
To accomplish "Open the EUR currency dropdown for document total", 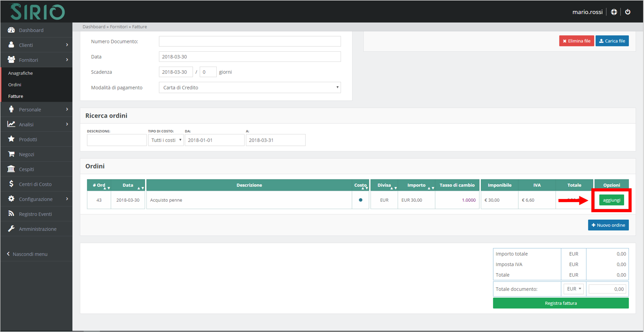I will [x=574, y=289].
